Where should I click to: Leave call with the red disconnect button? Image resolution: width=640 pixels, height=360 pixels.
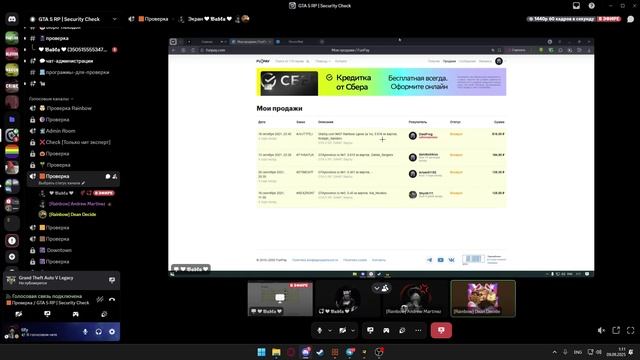[441, 330]
